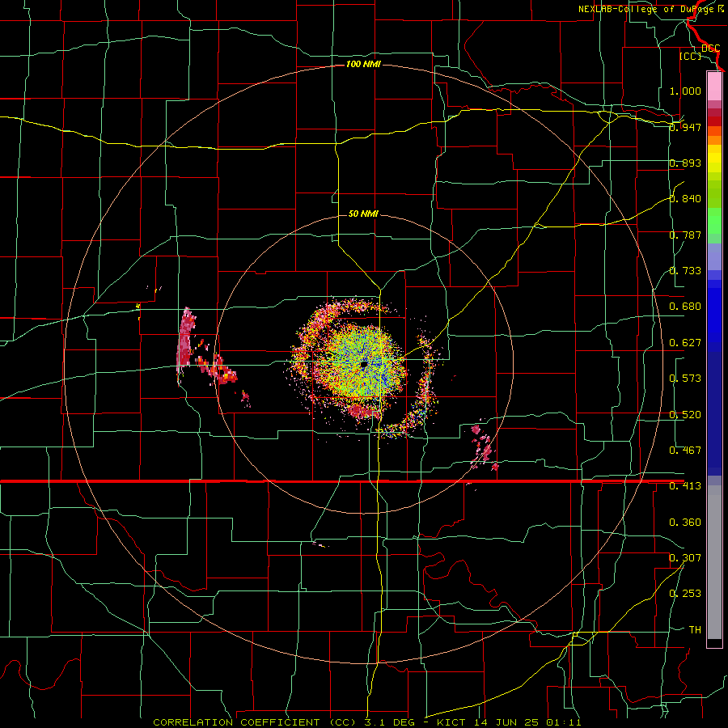Image resolution: width=728 pixels, height=728 pixels.
Task: Select the 50 NMI range ring label
Action: pos(363,214)
